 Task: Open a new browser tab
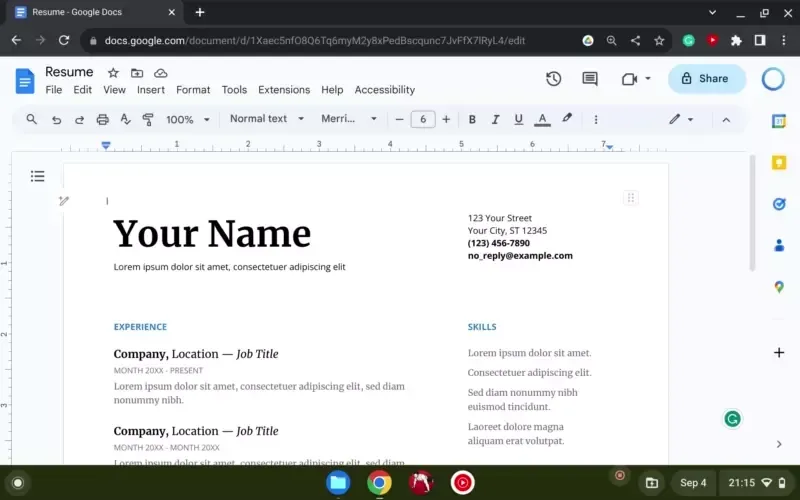tap(200, 12)
